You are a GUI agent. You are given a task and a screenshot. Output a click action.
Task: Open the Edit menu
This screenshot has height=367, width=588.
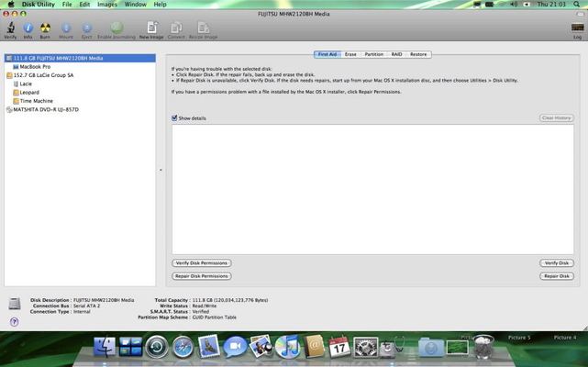click(84, 5)
